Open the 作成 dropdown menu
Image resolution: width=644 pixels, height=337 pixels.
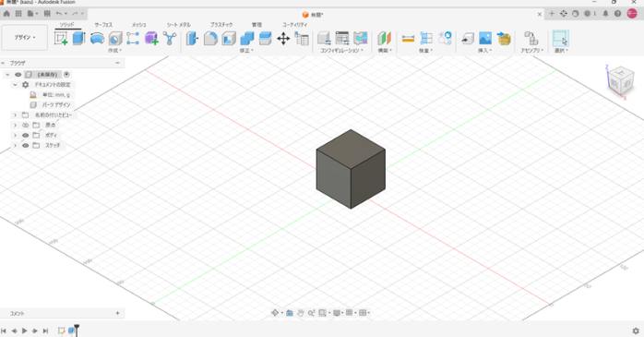pyautogui.click(x=114, y=50)
